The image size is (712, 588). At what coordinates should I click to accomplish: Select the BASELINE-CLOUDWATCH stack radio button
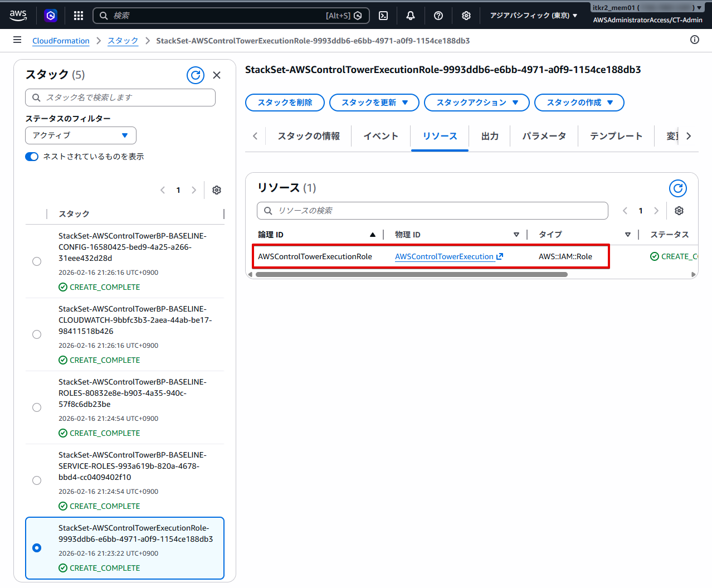pyautogui.click(x=37, y=334)
